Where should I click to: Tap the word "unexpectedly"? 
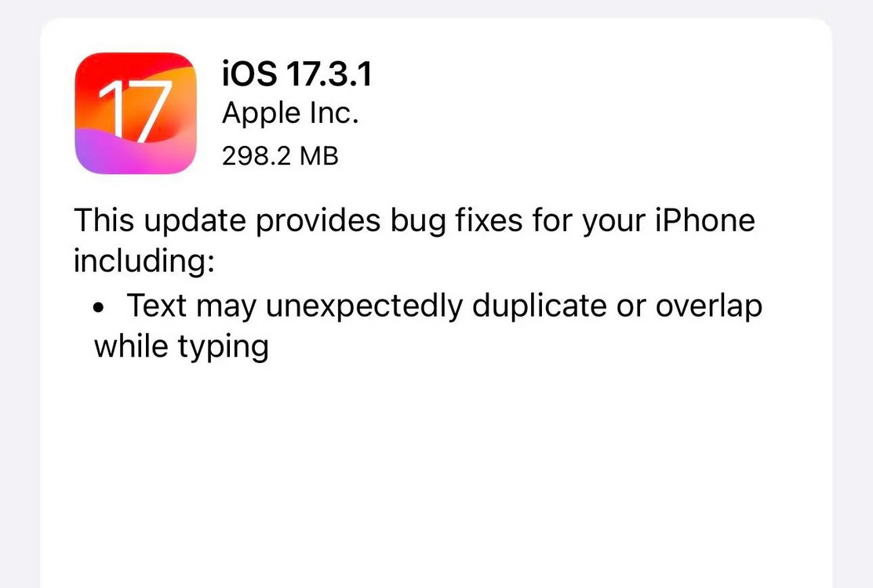pyautogui.click(x=364, y=307)
